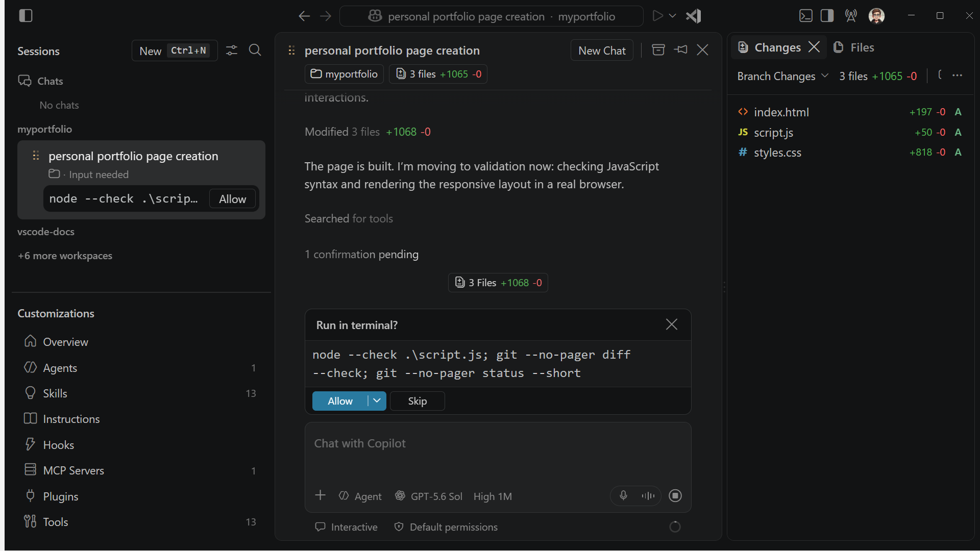This screenshot has height=551, width=980.
Task: Open the 3 files +1065 chip
Action: [438, 74]
